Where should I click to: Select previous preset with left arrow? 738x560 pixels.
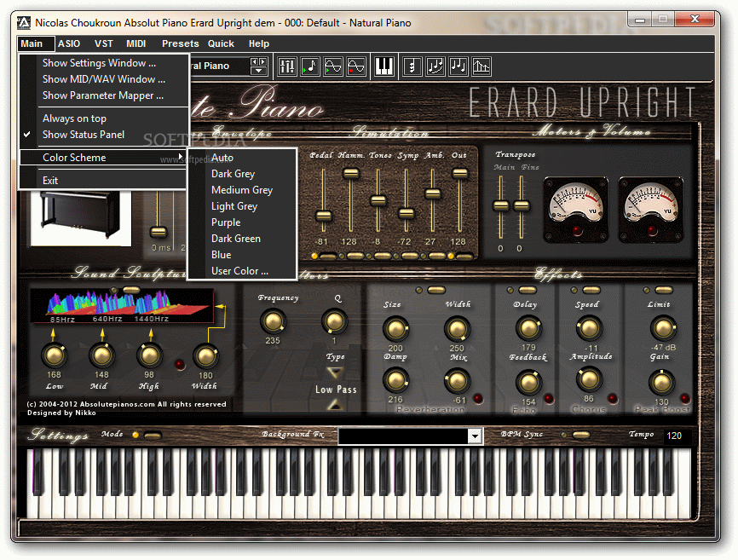pos(255,61)
